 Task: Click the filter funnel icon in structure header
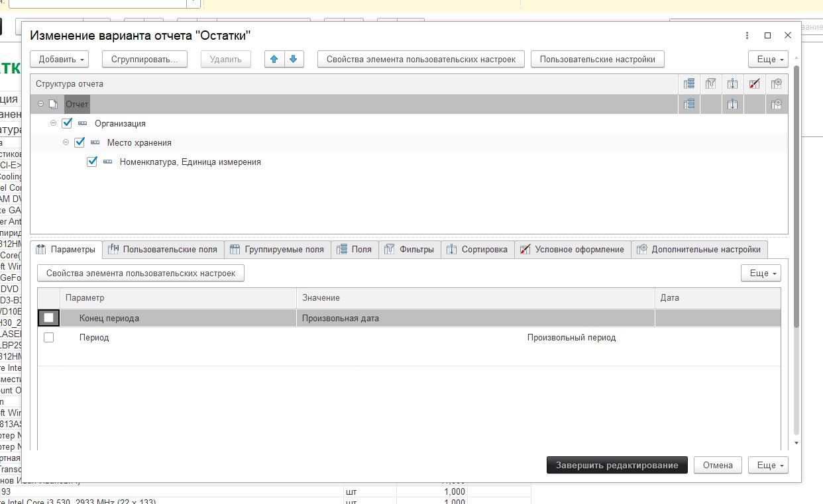point(710,84)
